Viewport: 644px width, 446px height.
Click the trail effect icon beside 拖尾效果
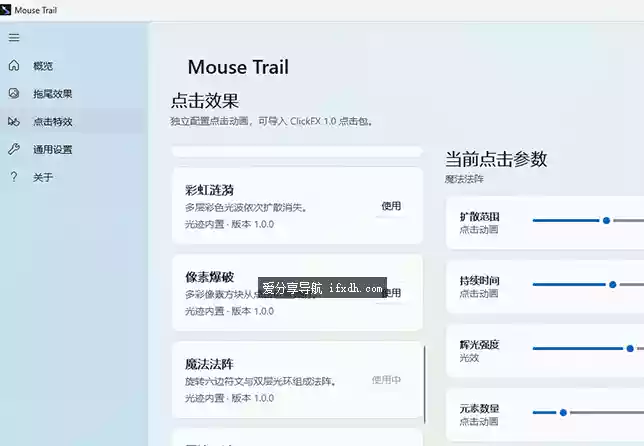coord(14,93)
